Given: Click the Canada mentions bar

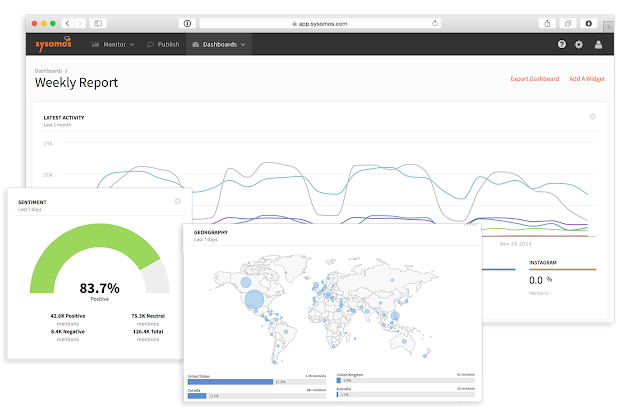Looking at the screenshot, I should (x=257, y=396).
